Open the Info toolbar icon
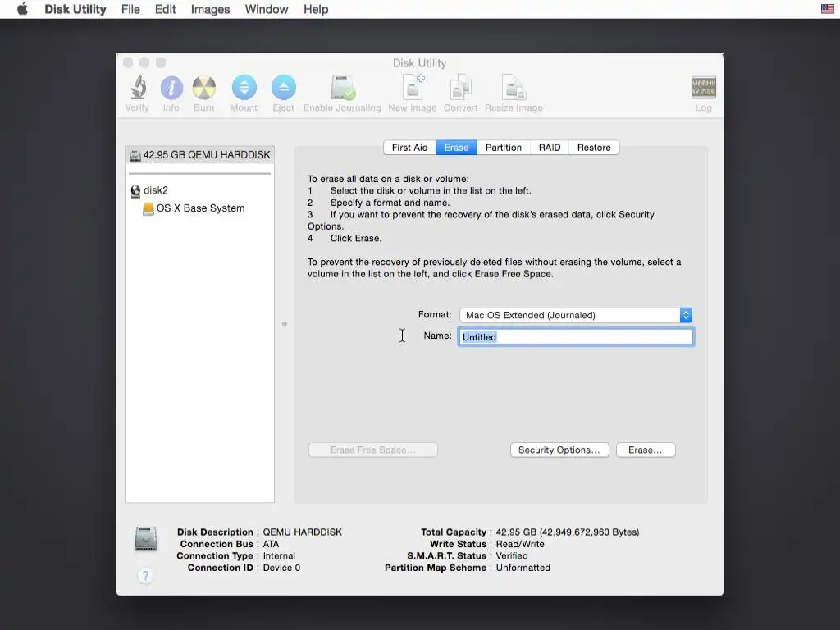The image size is (840, 630). (171, 88)
